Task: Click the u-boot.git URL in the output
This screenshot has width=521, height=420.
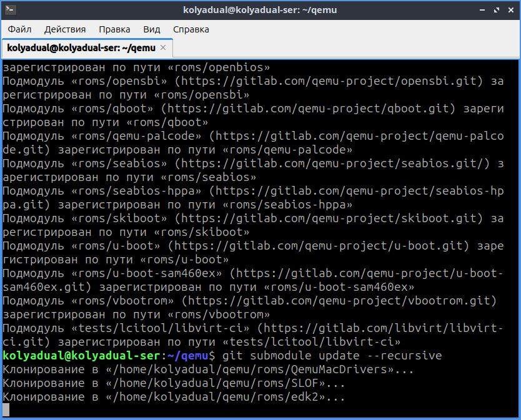Action: click(x=319, y=246)
